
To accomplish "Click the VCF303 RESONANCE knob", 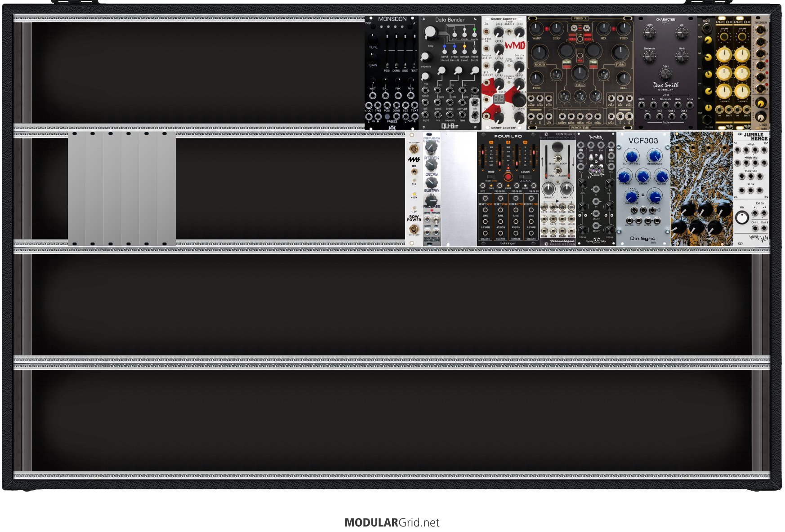I will [x=655, y=156].
